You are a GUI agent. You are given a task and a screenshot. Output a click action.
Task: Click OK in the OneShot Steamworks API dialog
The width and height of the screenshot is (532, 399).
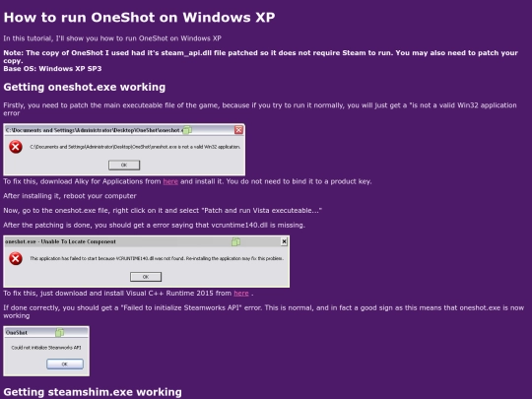coord(65,365)
